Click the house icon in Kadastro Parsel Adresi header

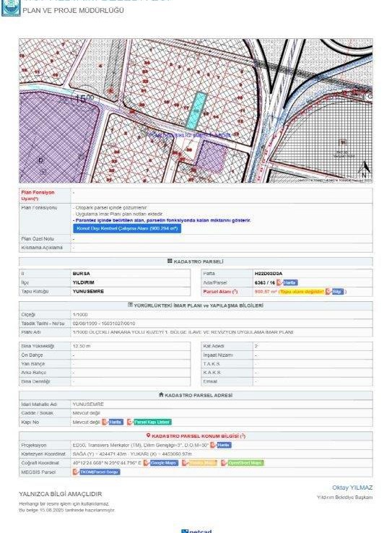pyautogui.click(x=162, y=394)
